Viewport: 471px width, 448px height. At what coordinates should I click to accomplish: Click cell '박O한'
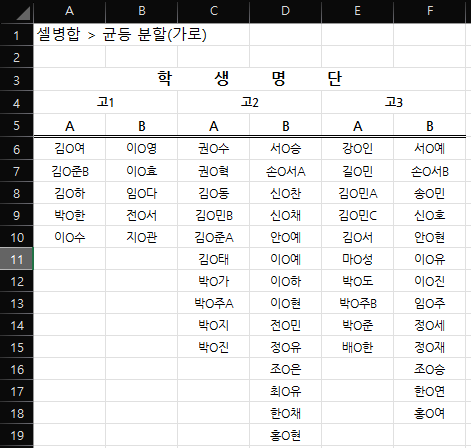(70, 215)
